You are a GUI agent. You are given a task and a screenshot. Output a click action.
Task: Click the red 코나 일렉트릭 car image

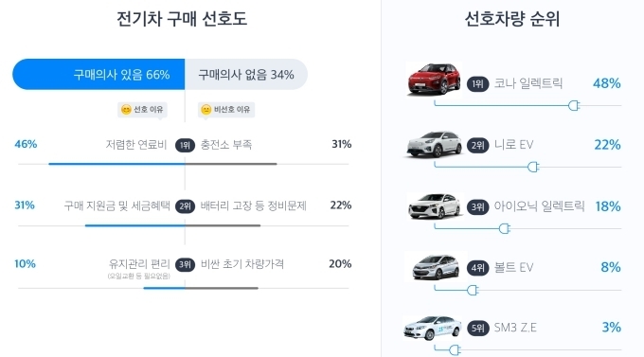tap(434, 80)
